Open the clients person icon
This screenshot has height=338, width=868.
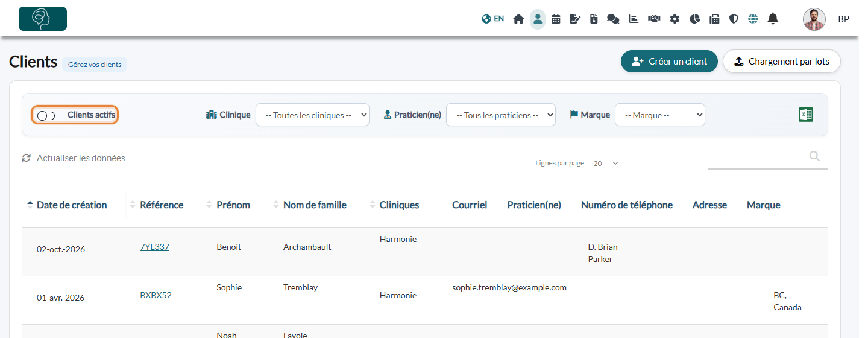pyautogui.click(x=538, y=19)
